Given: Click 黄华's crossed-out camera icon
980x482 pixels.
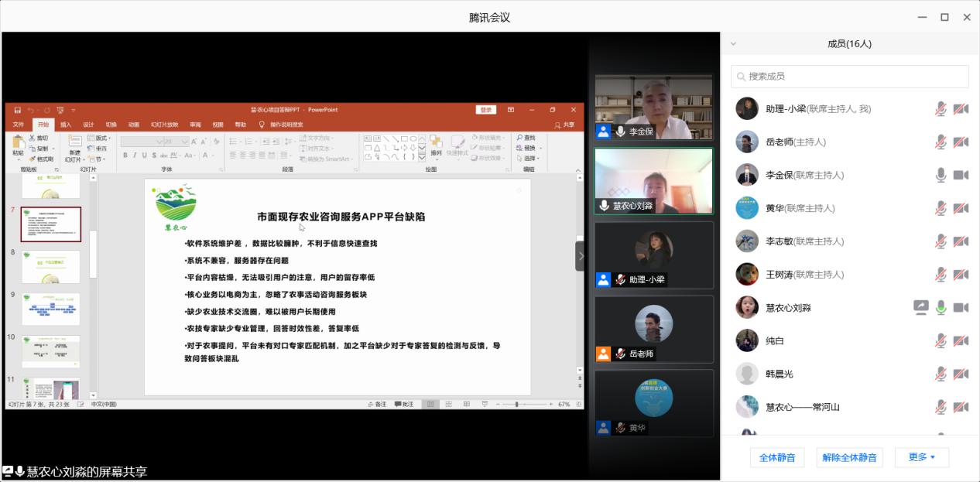Looking at the screenshot, I should pyautogui.click(x=961, y=208).
